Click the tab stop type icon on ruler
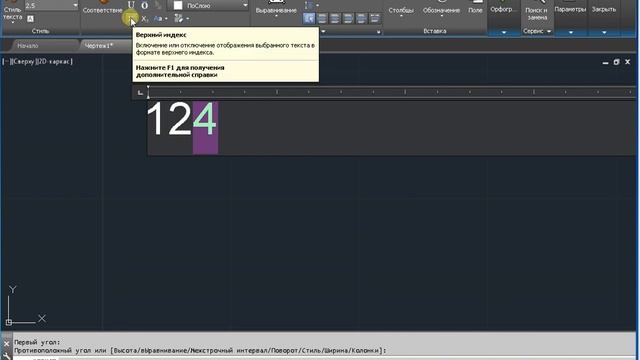640x360 pixels. [x=140, y=93]
